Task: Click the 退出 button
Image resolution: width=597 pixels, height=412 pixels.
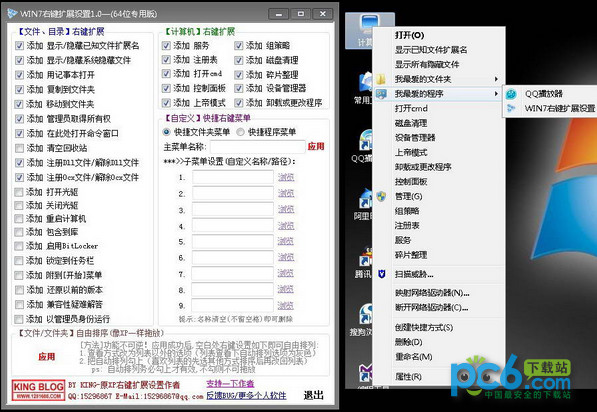Action: [313, 395]
